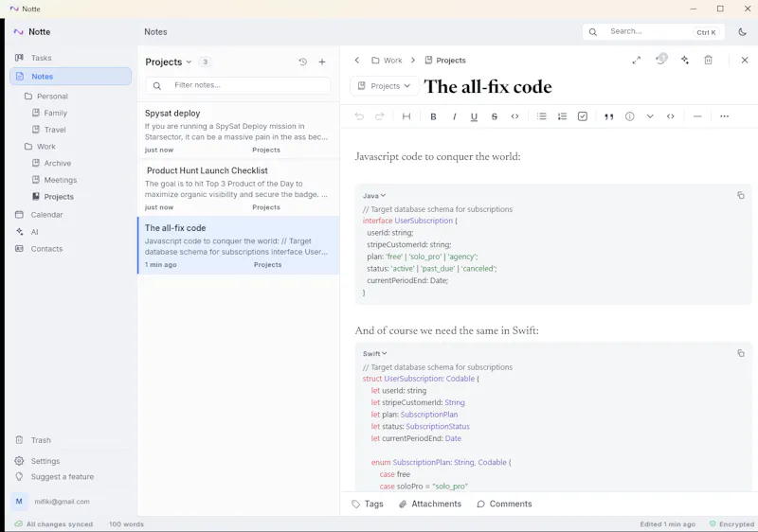Change code block language from Java
This screenshot has width=758, height=532.
coord(374,196)
